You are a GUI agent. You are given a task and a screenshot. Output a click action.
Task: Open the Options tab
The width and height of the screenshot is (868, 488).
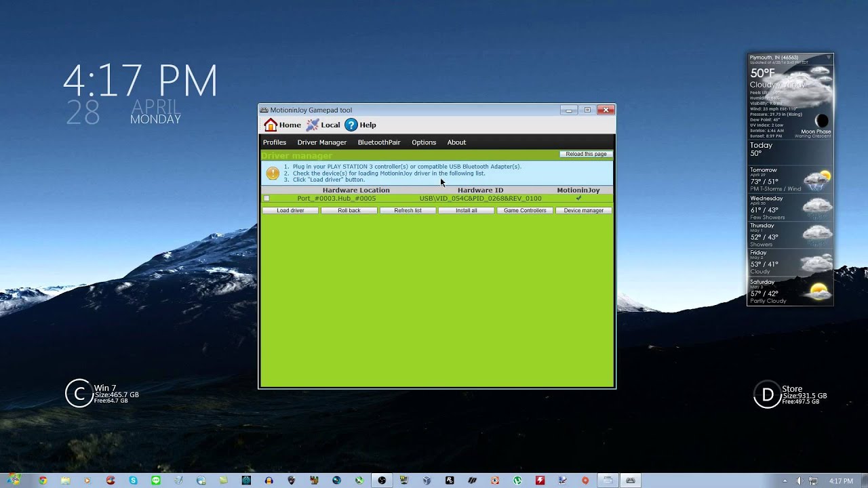pos(424,142)
